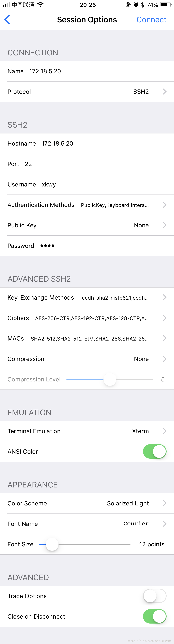This screenshot has width=174, height=644.
Task: Open the Color Scheme Solarized Light chevron
Action: pyautogui.click(x=165, y=503)
